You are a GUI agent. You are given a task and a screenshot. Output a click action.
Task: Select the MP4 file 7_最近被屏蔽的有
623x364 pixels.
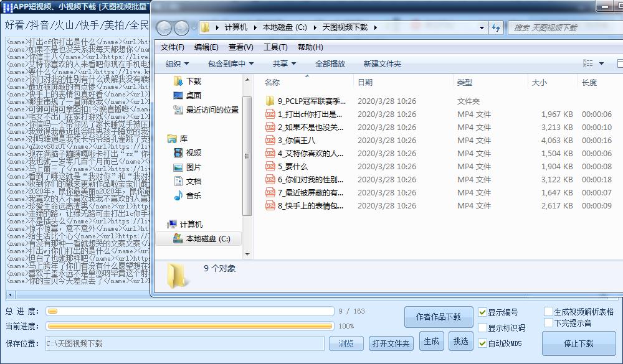[305, 192]
